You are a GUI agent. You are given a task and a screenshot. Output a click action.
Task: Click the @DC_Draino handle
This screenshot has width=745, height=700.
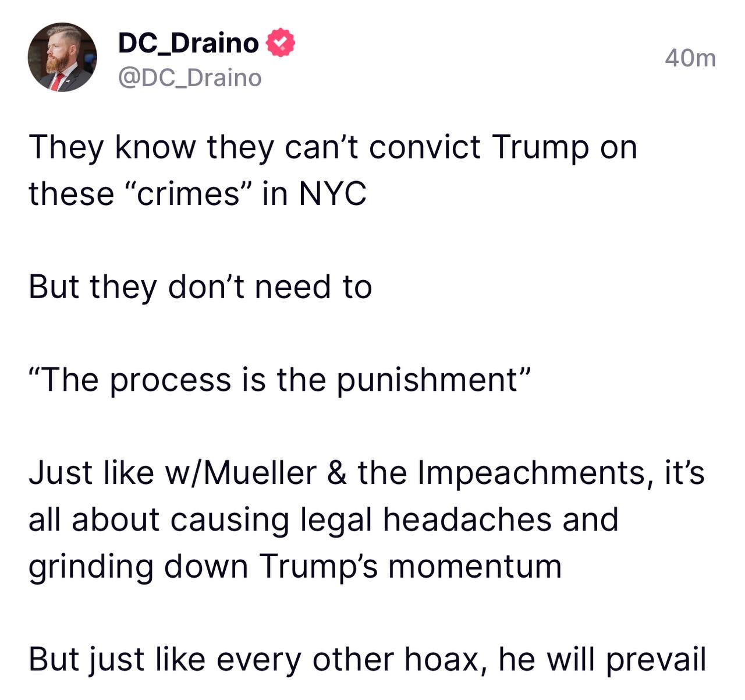[190, 77]
